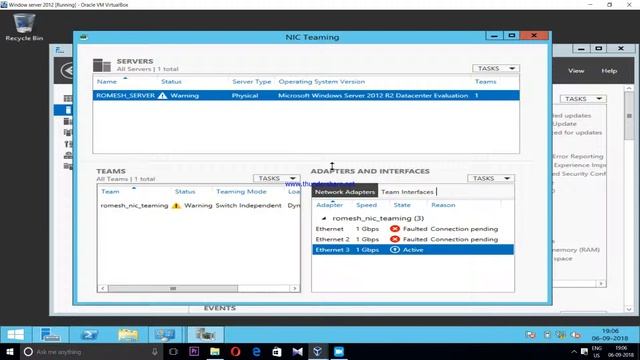Click the guest VM taskbar clock
640x360 pixels.
pos(610,335)
